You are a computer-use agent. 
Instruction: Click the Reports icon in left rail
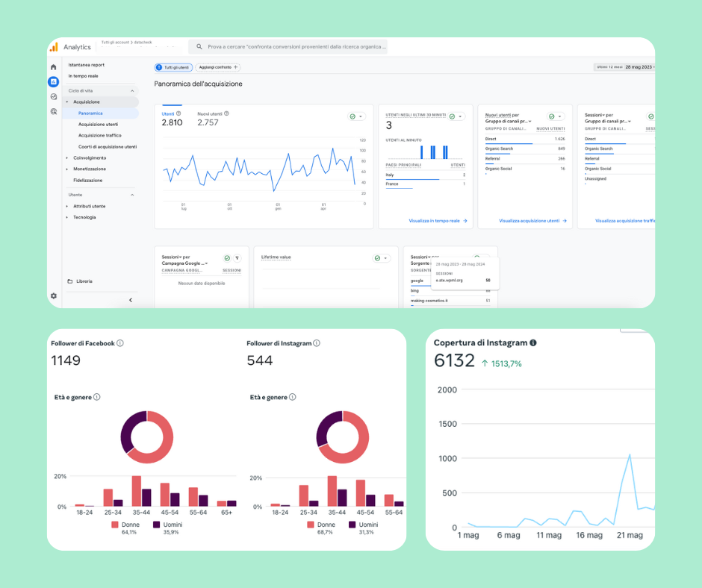tap(54, 82)
